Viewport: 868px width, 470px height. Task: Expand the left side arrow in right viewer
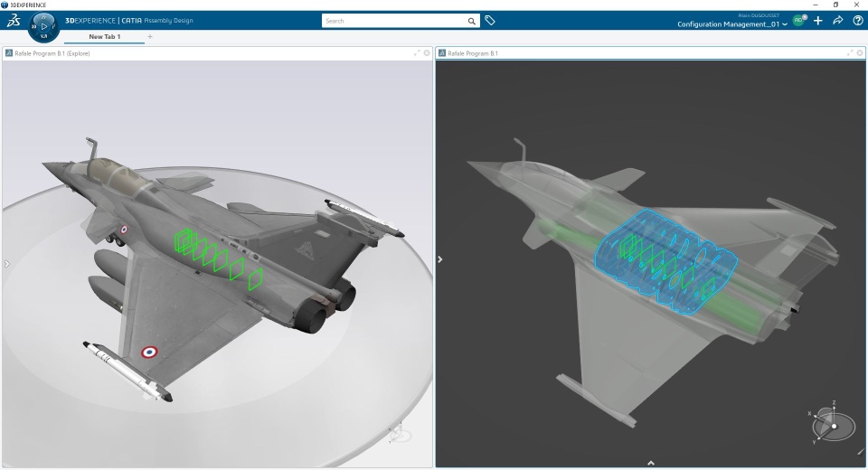[x=439, y=259]
